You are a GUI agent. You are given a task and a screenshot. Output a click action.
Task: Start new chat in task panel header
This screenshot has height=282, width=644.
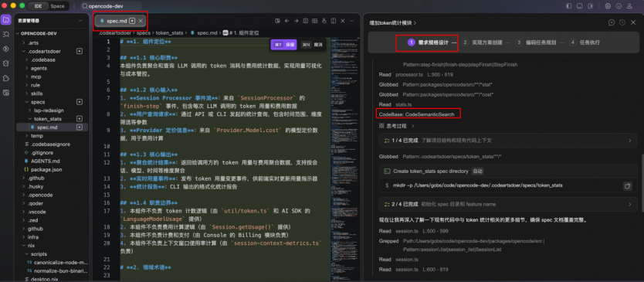tap(612, 22)
